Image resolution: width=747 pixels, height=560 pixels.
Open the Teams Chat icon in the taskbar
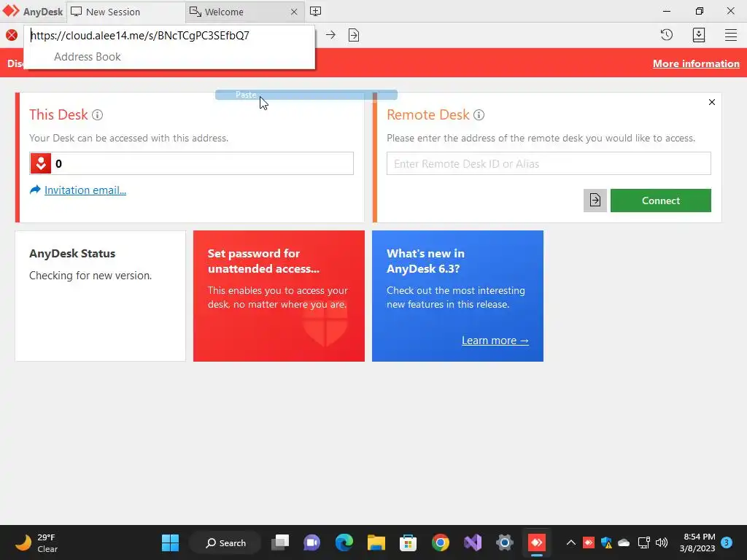point(312,542)
